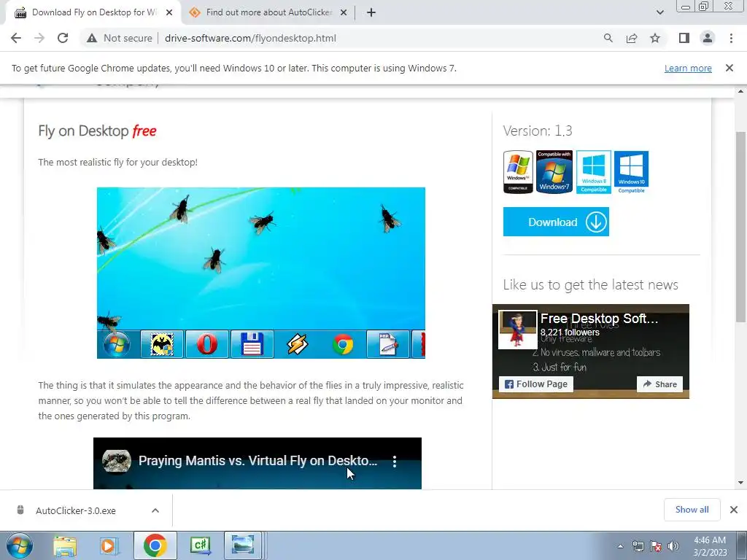
Task: Open the zoom magnifier in address bar
Action: point(608,38)
